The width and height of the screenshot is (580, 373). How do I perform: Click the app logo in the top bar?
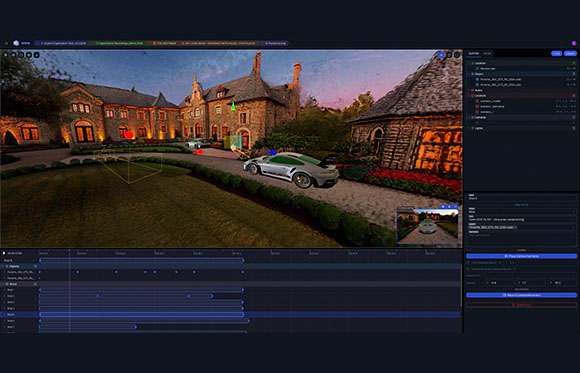pyautogui.click(x=16, y=43)
